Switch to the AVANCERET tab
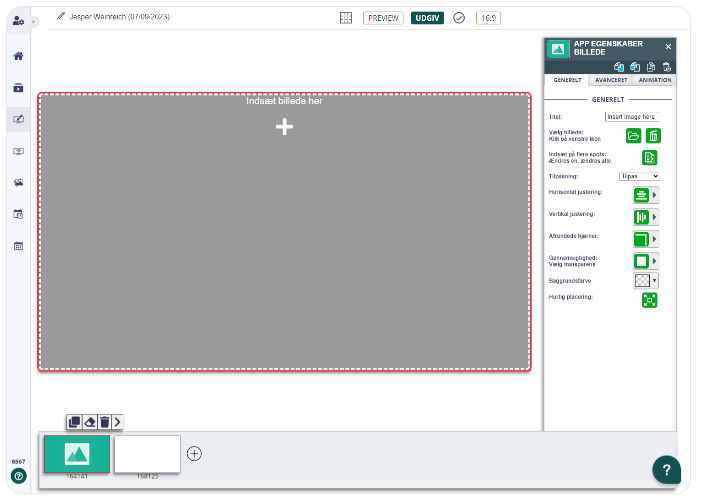703x502 pixels. 611,80
